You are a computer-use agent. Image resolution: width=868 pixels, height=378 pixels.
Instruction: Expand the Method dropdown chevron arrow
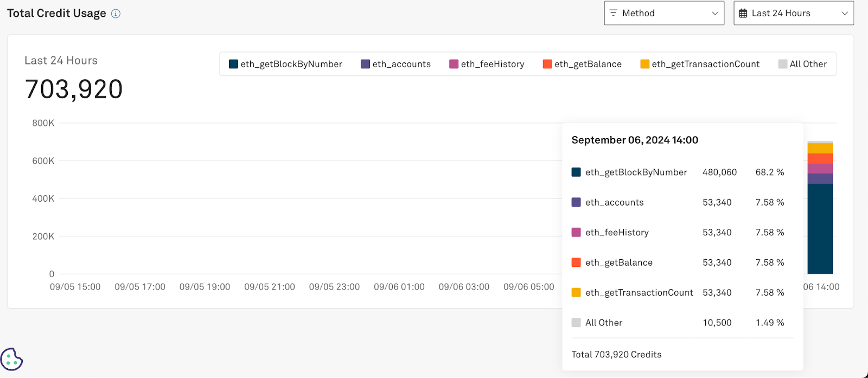click(x=715, y=14)
